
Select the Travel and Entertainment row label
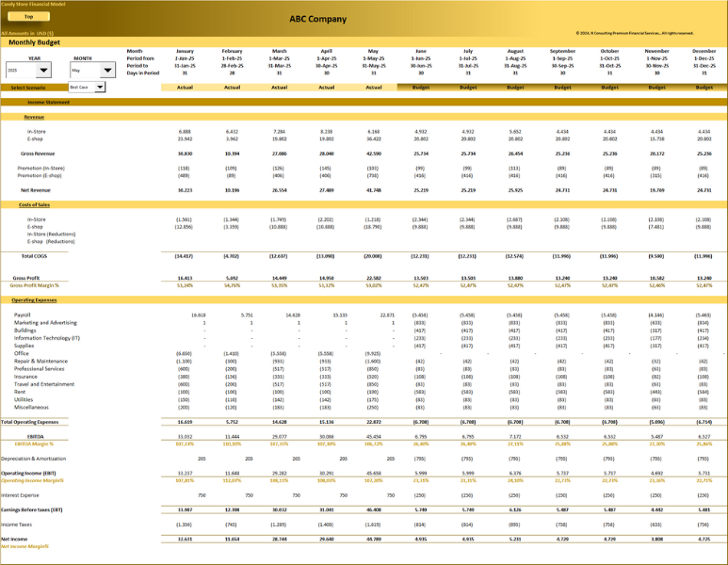click(44, 384)
